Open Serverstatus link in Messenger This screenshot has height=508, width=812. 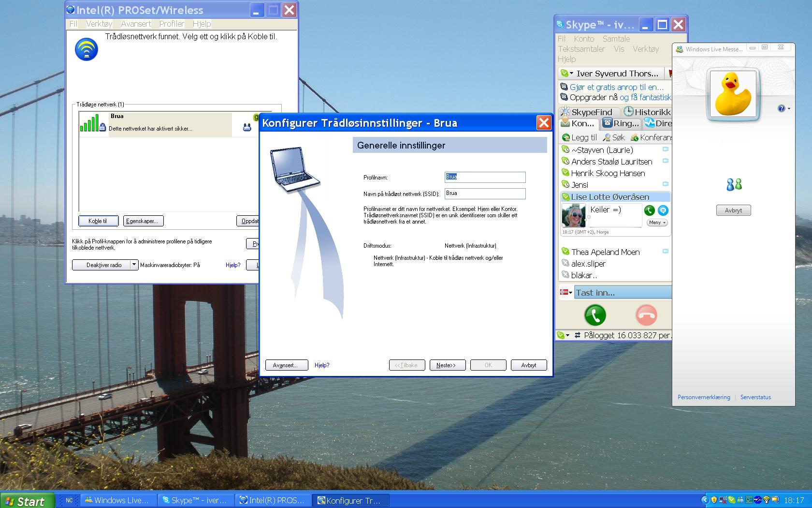click(x=755, y=397)
